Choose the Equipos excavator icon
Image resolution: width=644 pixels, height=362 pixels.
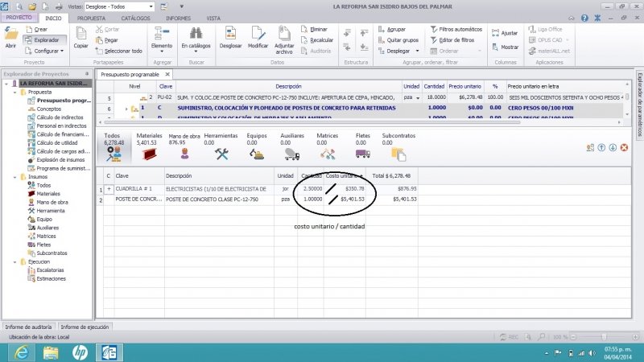[x=257, y=154]
